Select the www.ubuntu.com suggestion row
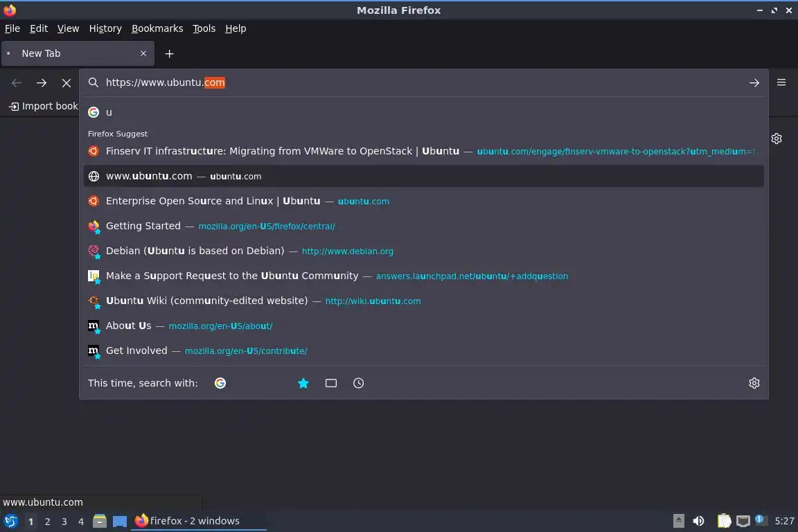The image size is (798, 532). pos(423,176)
